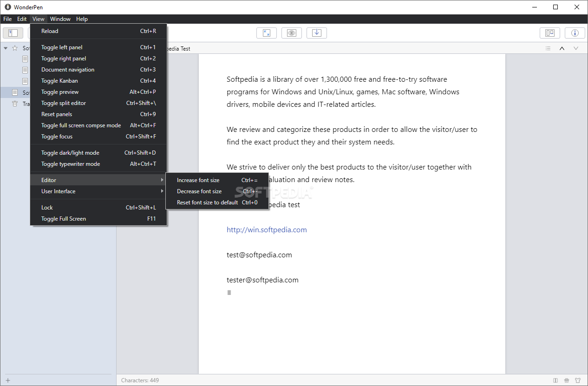Select Toggle split editor
The image size is (588, 386).
click(x=98, y=103)
